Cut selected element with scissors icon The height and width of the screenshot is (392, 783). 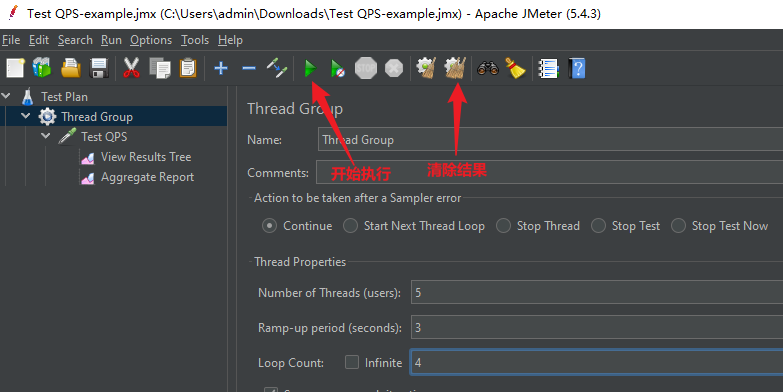pyautogui.click(x=131, y=68)
